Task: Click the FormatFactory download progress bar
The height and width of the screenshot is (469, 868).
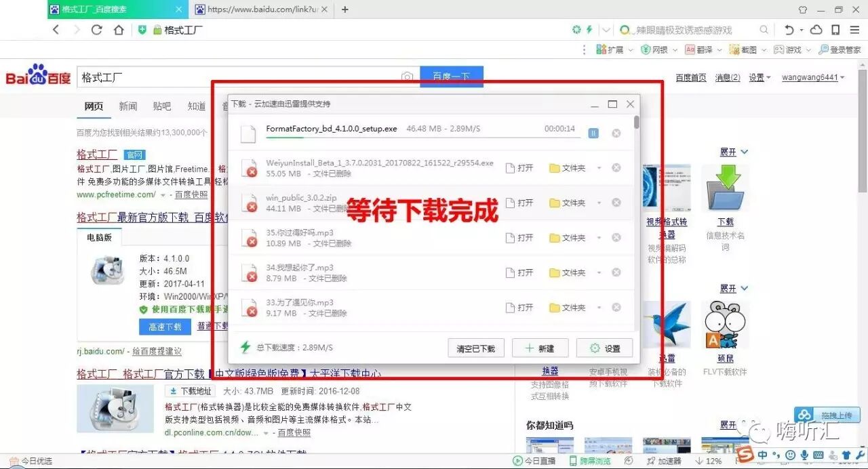Action: (422, 138)
